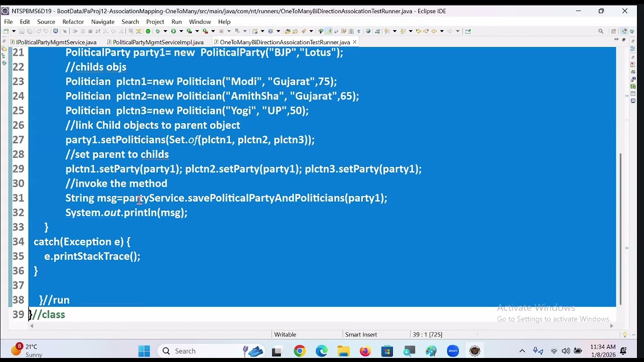Expand the Run button dropdown arrow
Screen dimensions: 644x362
181,31
